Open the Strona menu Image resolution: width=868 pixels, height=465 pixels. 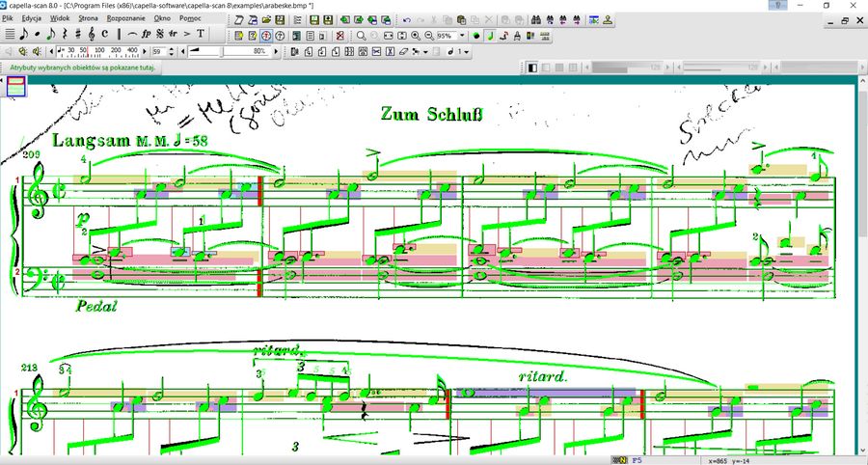88,18
